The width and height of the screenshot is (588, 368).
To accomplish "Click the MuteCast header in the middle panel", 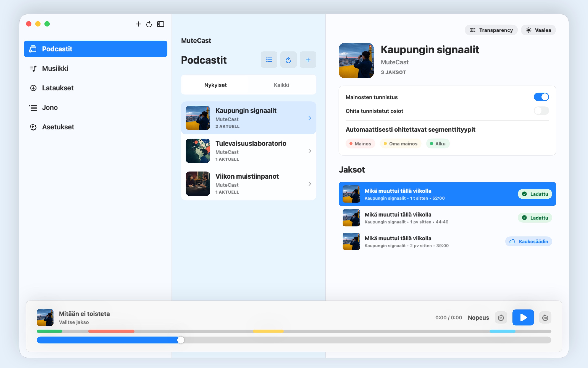I will (196, 41).
